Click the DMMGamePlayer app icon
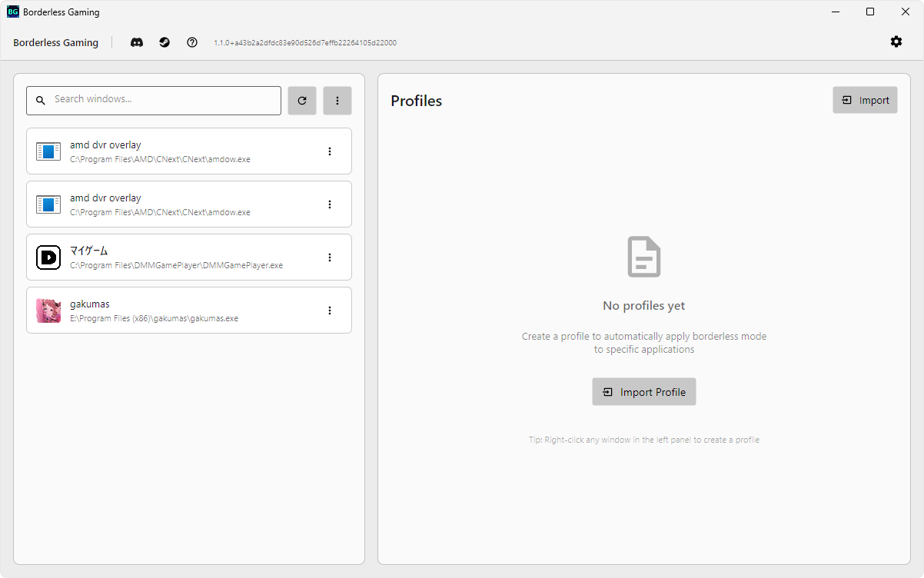This screenshot has height=578, width=924. pyautogui.click(x=48, y=257)
